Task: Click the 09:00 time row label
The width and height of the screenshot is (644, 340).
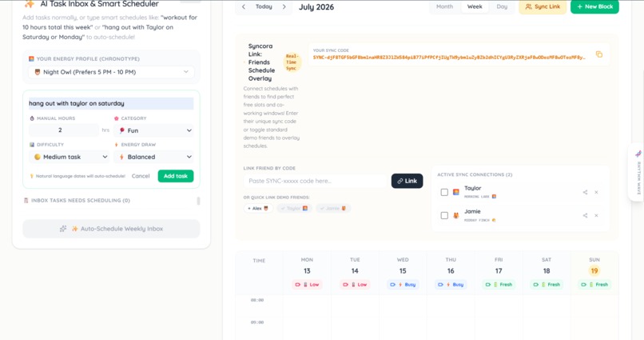Action: click(x=257, y=322)
